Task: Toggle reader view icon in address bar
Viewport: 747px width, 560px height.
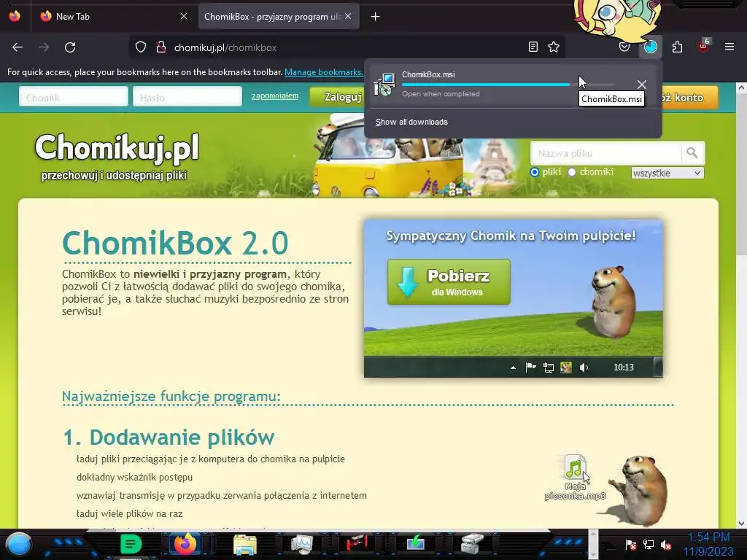Action: pos(533,47)
